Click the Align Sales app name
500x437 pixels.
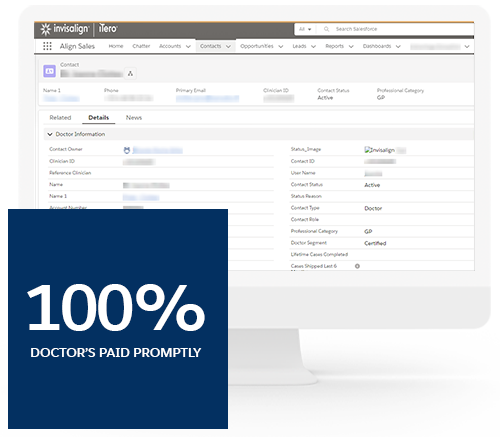point(77,46)
